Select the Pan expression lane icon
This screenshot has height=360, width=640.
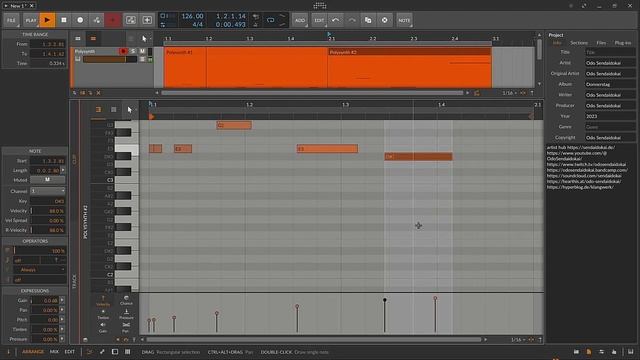[x=126, y=327]
